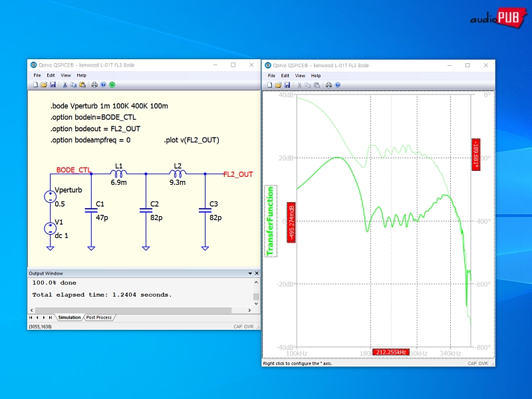Click horizontal scrollbar left arrow in output window
532x399 pixels.
(x=31, y=310)
